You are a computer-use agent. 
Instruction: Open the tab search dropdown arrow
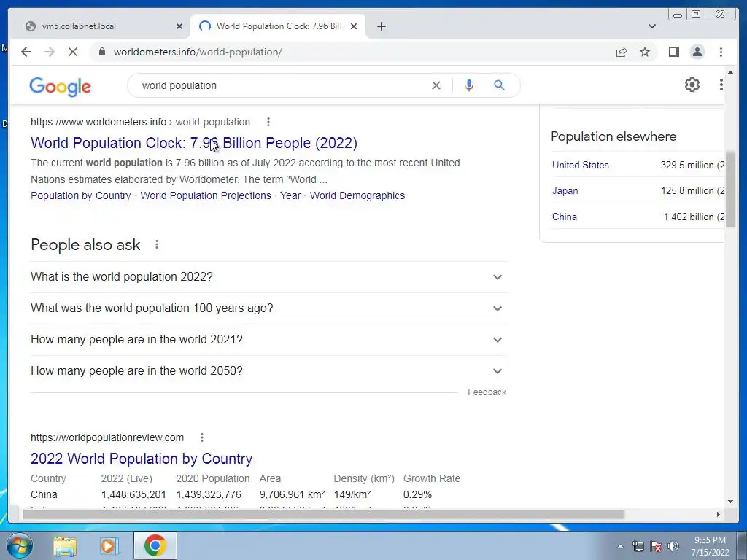tap(652, 26)
